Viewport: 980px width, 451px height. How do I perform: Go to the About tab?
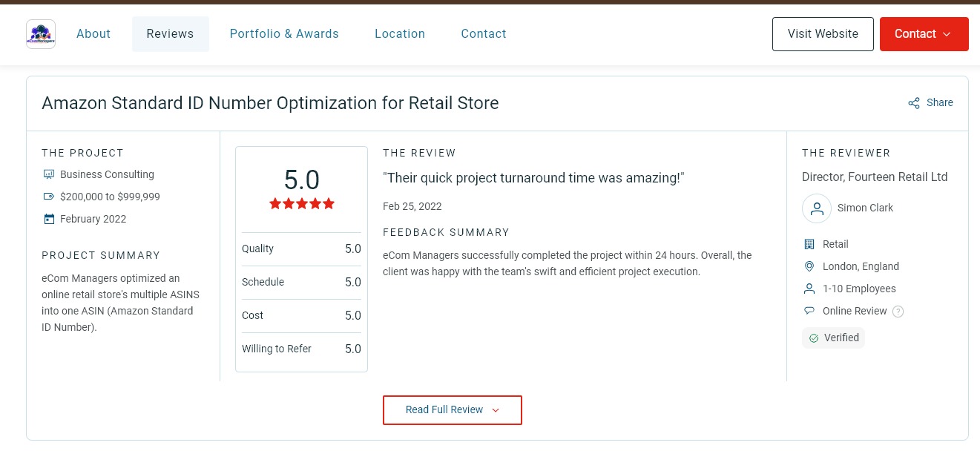[x=93, y=34]
